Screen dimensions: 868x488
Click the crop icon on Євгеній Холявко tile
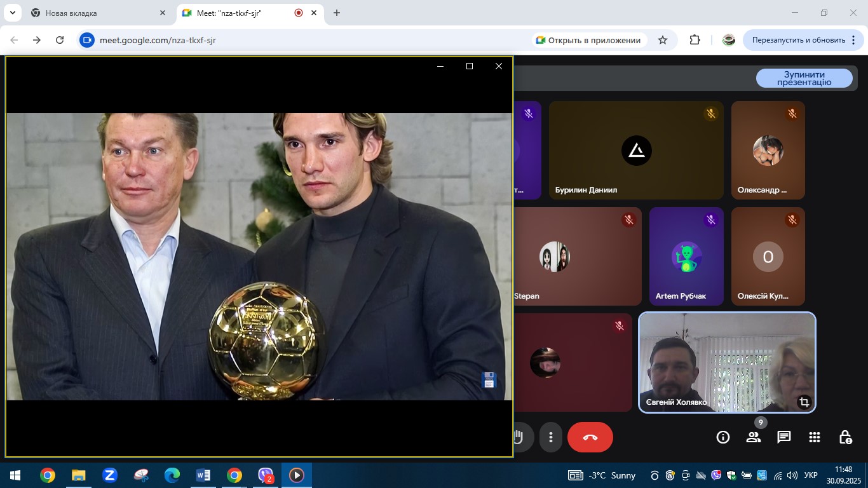(804, 402)
